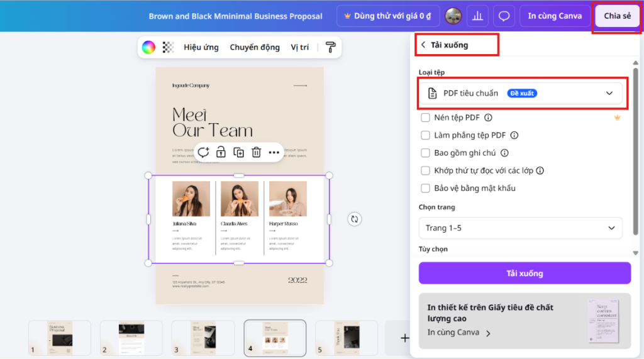Enable the Bảo vệ bằng mật khẩu checkbox
644x359 pixels.
tap(426, 188)
